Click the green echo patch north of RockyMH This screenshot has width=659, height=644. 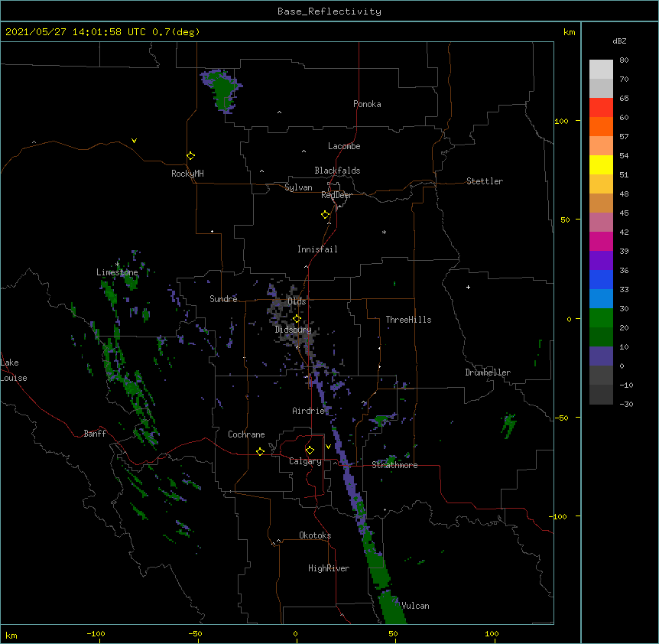[x=222, y=90]
